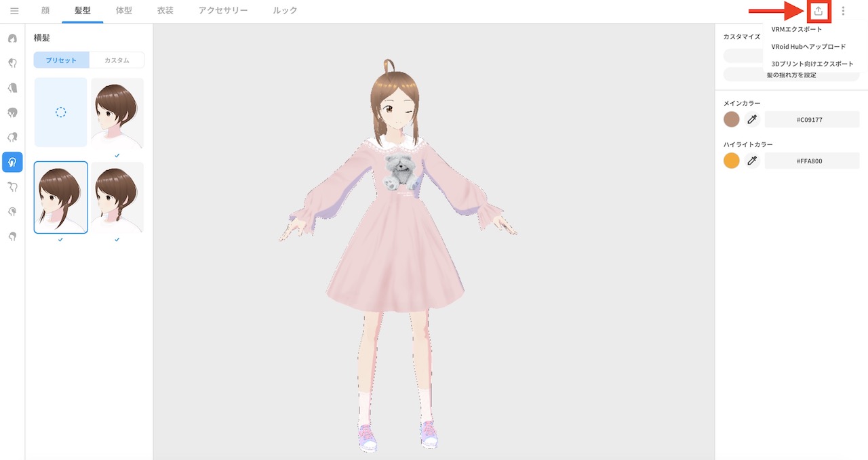Open the hamburger menu in top-left corner
This screenshot has height=460, width=868.
point(14,11)
